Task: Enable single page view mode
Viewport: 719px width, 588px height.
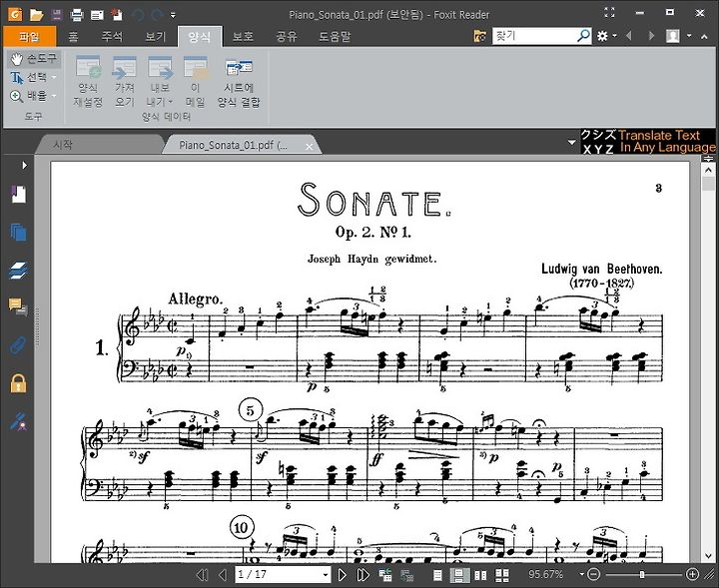Action: (438, 575)
